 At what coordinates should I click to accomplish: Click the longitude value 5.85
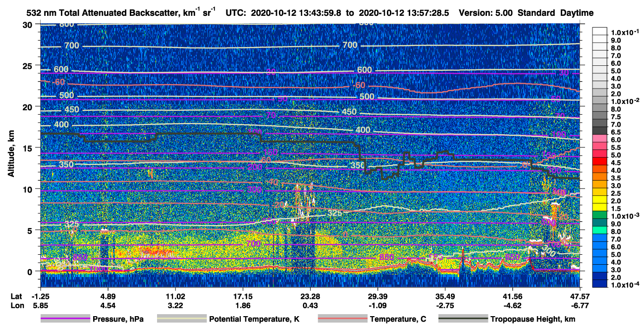point(41,305)
